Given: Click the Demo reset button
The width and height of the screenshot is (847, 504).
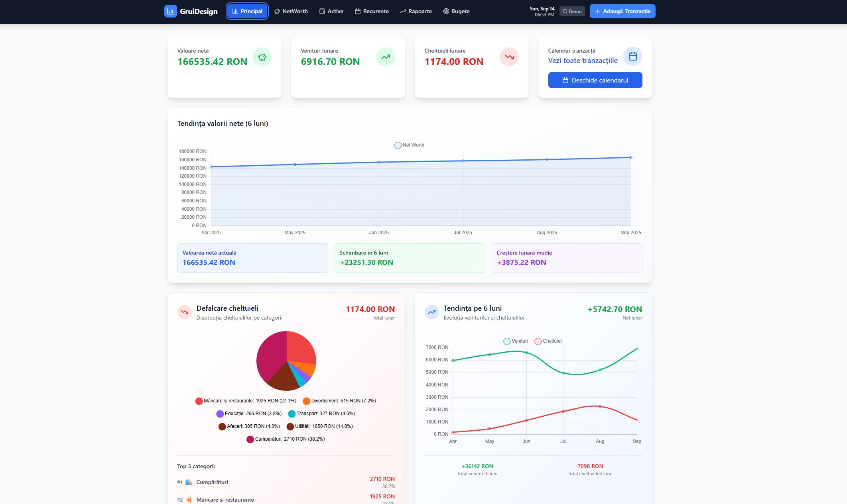Looking at the screenshot, I should (572, 11).
